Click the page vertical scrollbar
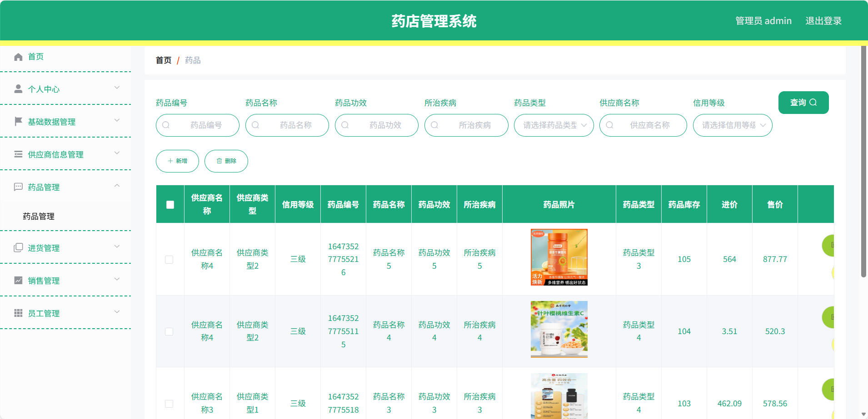 864,161
